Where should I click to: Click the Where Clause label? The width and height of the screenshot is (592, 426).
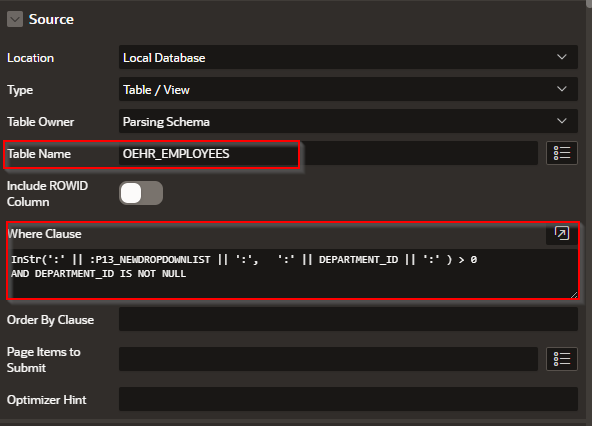[x=44, y=234]
